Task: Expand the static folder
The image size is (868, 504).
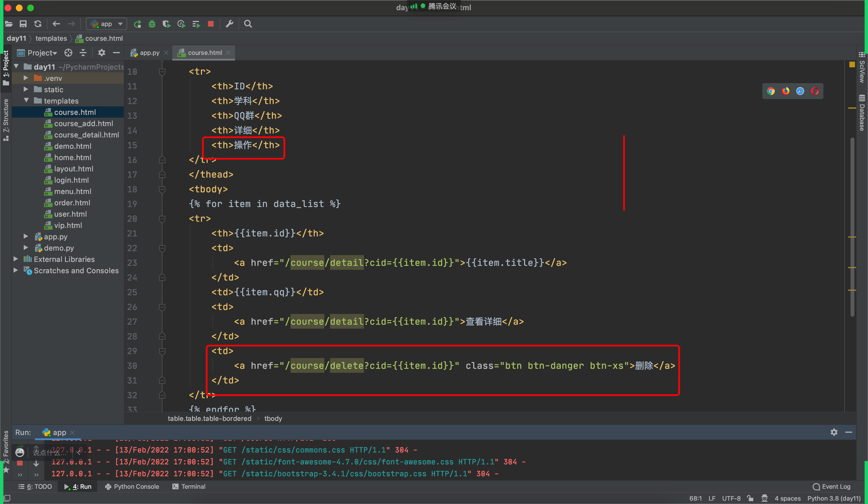Action: coord(26,89)
